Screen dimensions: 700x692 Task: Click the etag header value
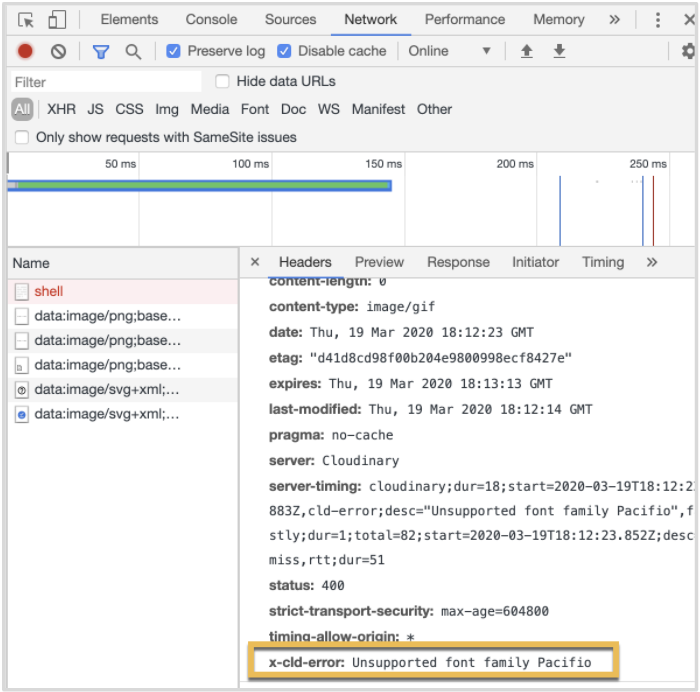coord(440,358)
